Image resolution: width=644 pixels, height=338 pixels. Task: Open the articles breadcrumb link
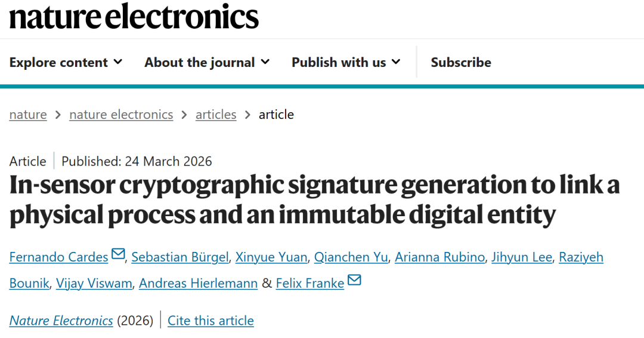click(216, 114)
